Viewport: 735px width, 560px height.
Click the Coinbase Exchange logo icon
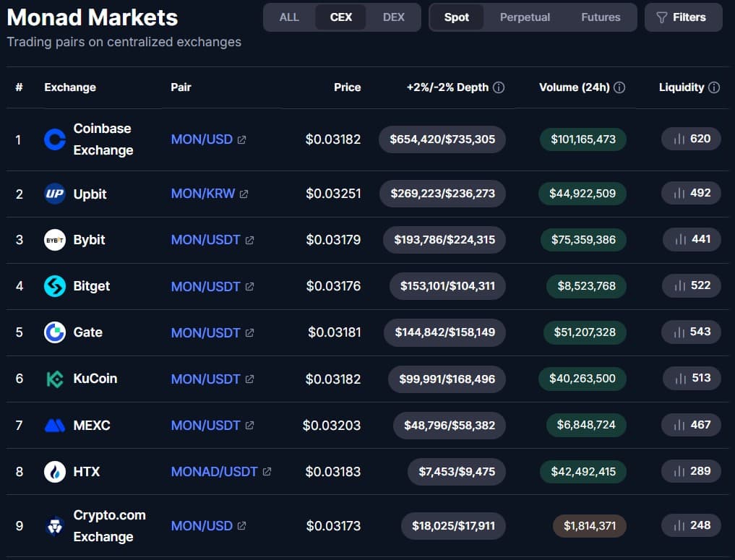pos(55,139)
